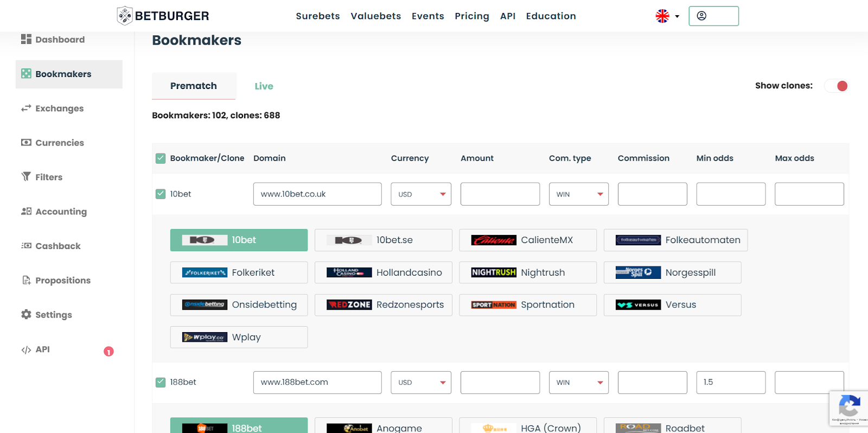The image size is (868, 433).
Task: Switch to the Prematch tab
Action: tap(194, 86)
